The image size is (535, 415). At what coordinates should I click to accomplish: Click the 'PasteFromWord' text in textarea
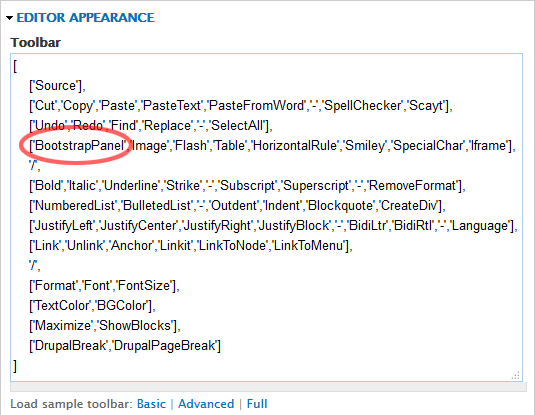[x=256, y=106]
